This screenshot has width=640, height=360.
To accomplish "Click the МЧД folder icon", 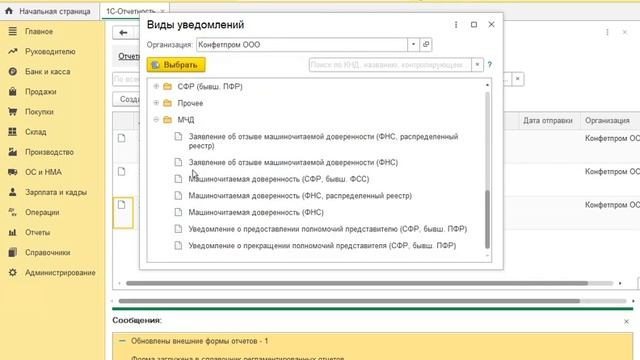I will [167, 120].
